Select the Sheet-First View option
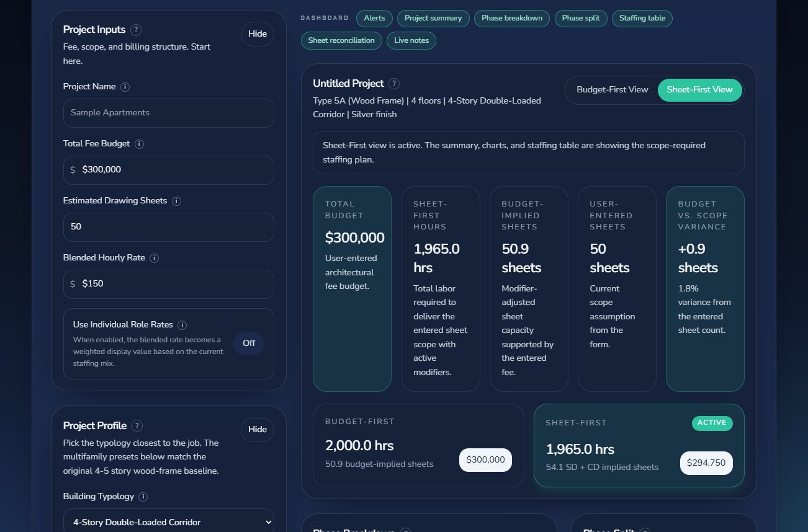The height and width of the screenshot is (532, 808). [699, 90]
